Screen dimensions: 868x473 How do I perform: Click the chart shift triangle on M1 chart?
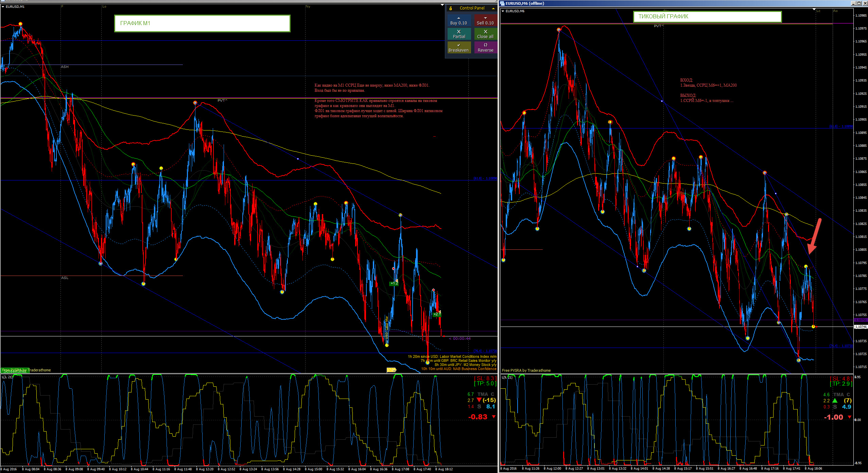(442, 5)
